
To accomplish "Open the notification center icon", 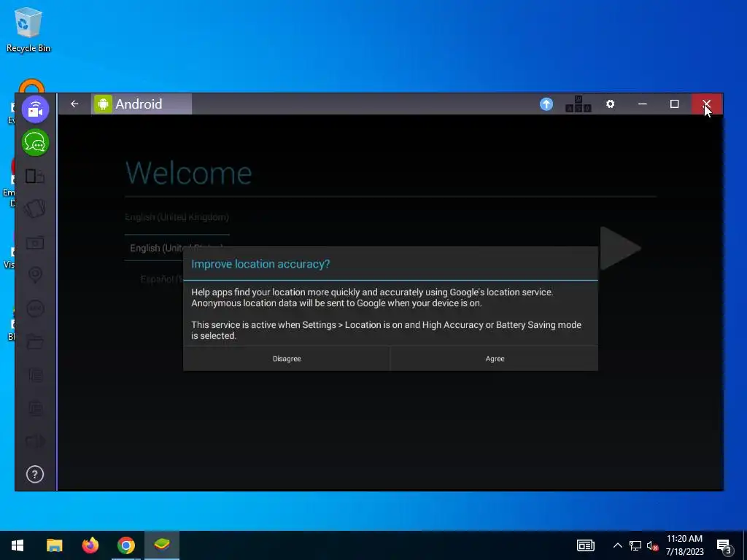I will (x=724, y=546).
